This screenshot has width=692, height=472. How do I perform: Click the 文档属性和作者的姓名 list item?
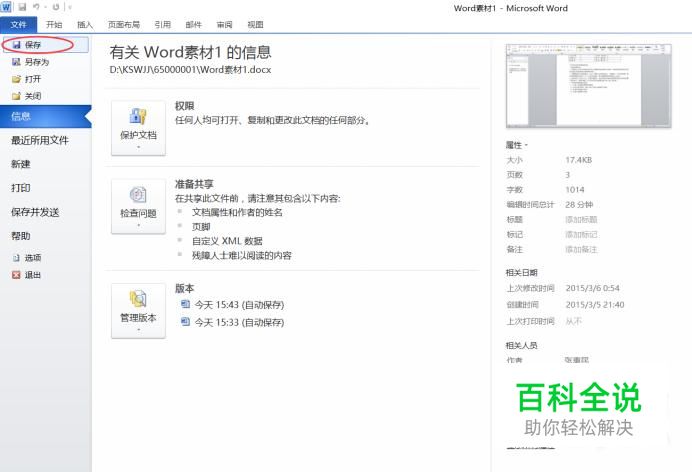click(237, 213)
